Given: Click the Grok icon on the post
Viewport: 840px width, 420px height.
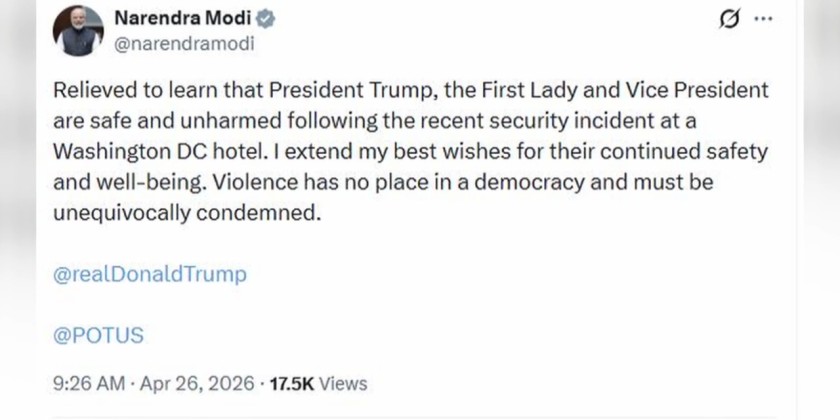Looking at the screenshot, I should point(731,20).
